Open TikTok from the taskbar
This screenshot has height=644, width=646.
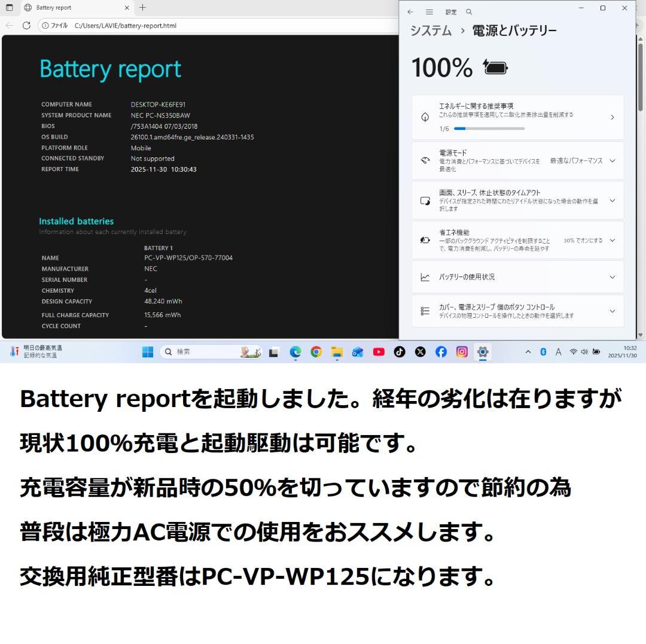click(x=400, y=352)
